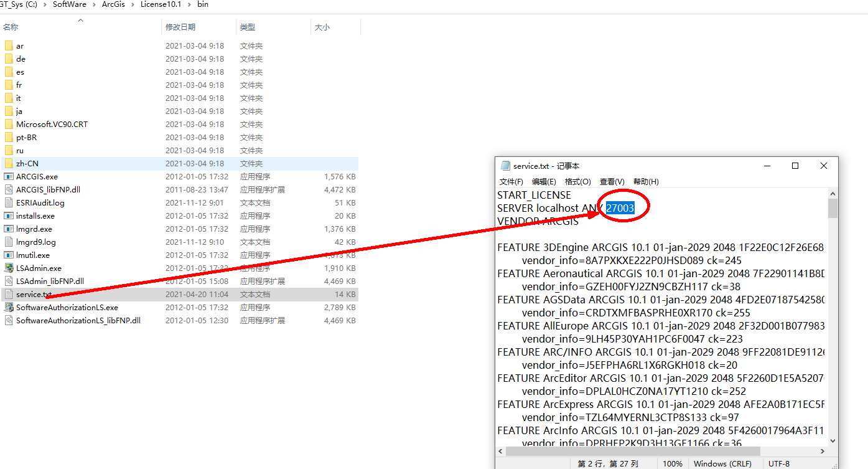Maximize the service.txt Notepad window
868x469 pixels.
tap(795, 166)
